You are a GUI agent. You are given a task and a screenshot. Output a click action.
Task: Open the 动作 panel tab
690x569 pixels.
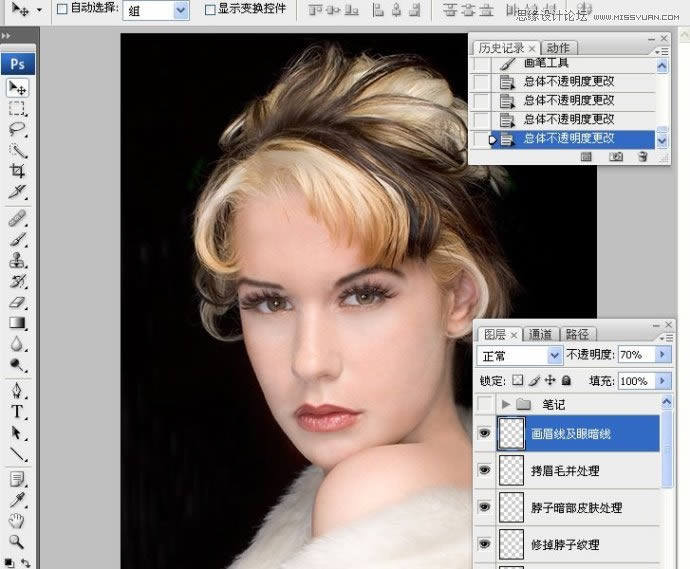558,47
